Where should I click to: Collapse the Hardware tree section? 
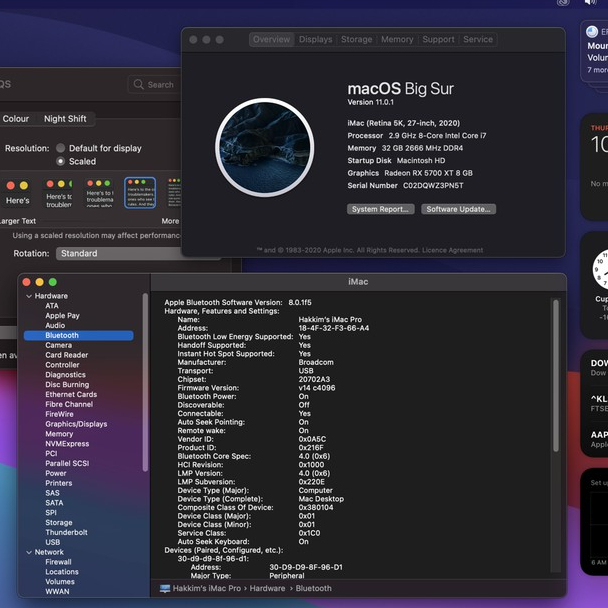29,296
